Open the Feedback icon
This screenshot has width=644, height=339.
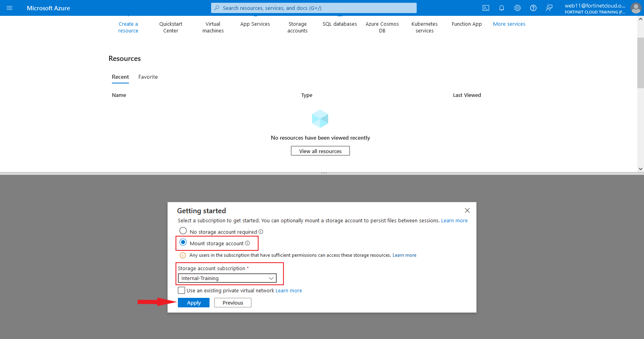[549, 8]
